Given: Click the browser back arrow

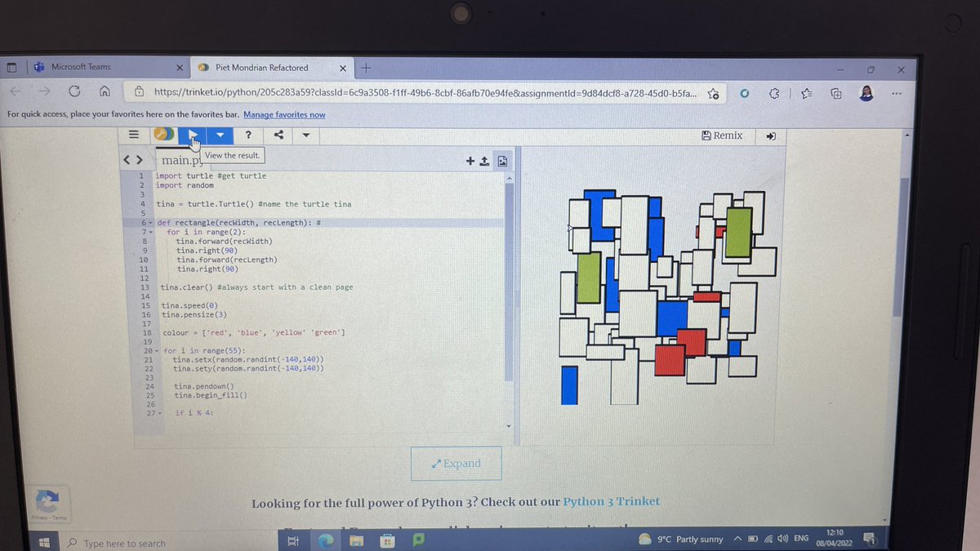Looking at the screenshot, I should pos(17,91).
